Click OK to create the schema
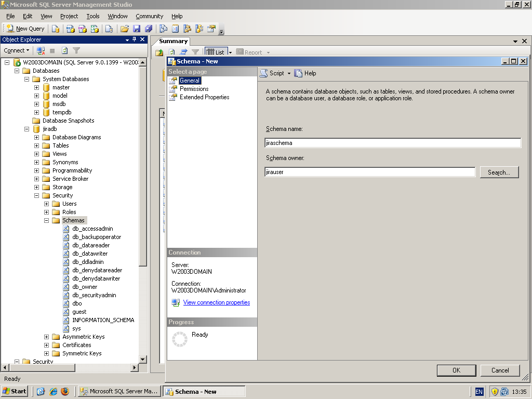532x399 pixels. point(456,370)
